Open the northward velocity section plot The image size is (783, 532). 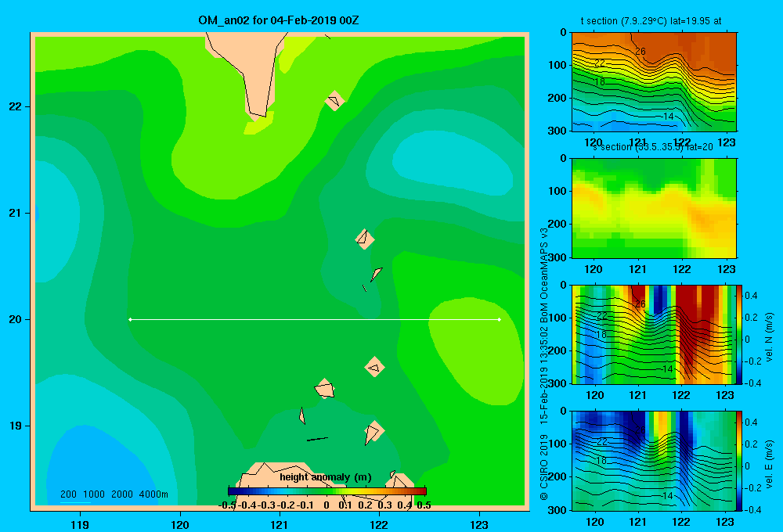pyautogui.click(x=654, y=334)
